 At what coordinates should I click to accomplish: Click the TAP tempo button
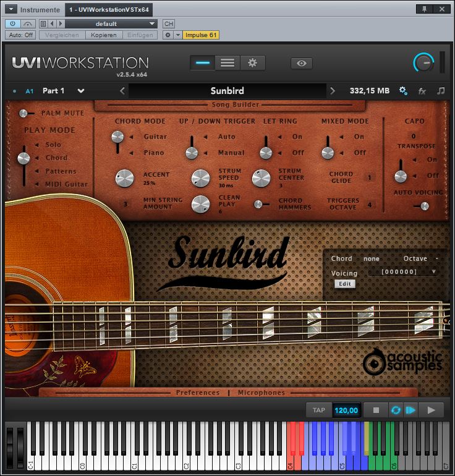[319, 410]
